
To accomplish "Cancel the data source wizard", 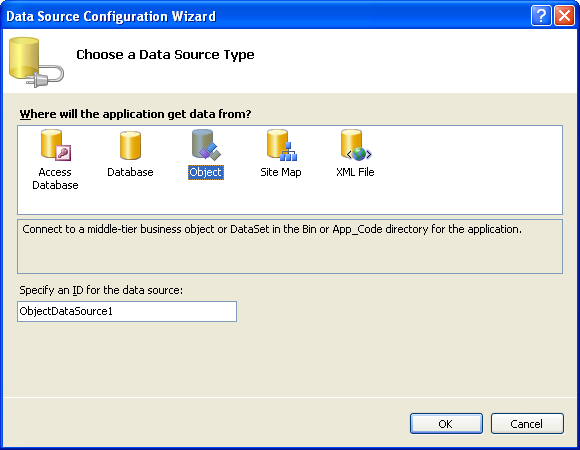I will click(x=527, y=424).
